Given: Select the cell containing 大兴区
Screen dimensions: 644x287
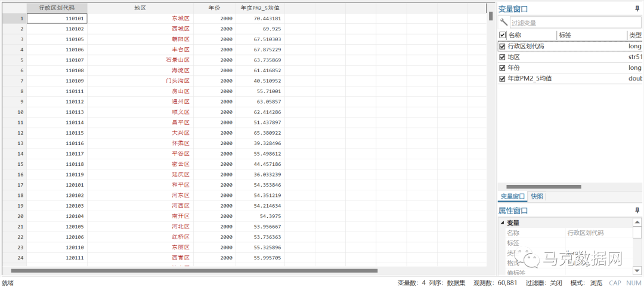Looking at the screenshot, I should click(141, 133).
